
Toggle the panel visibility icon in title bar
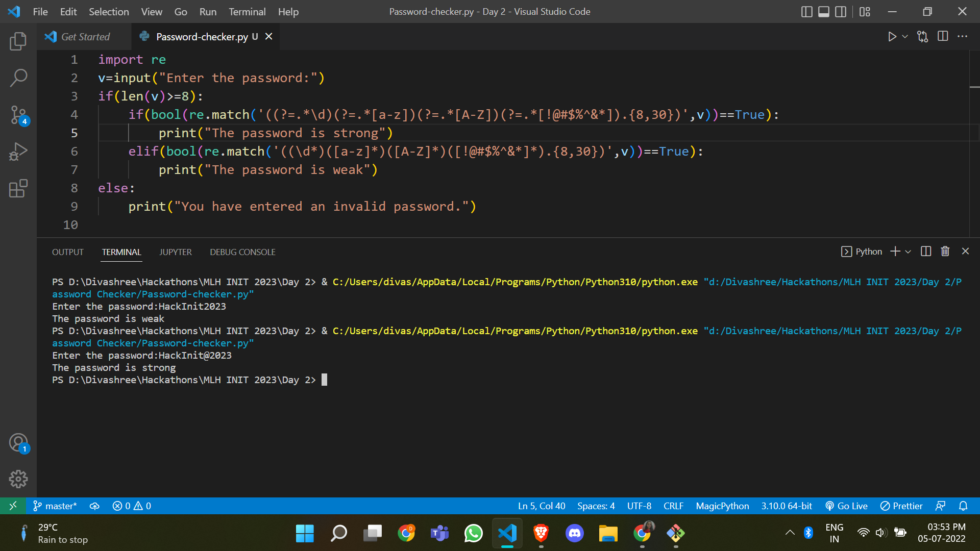pos(823,11)
